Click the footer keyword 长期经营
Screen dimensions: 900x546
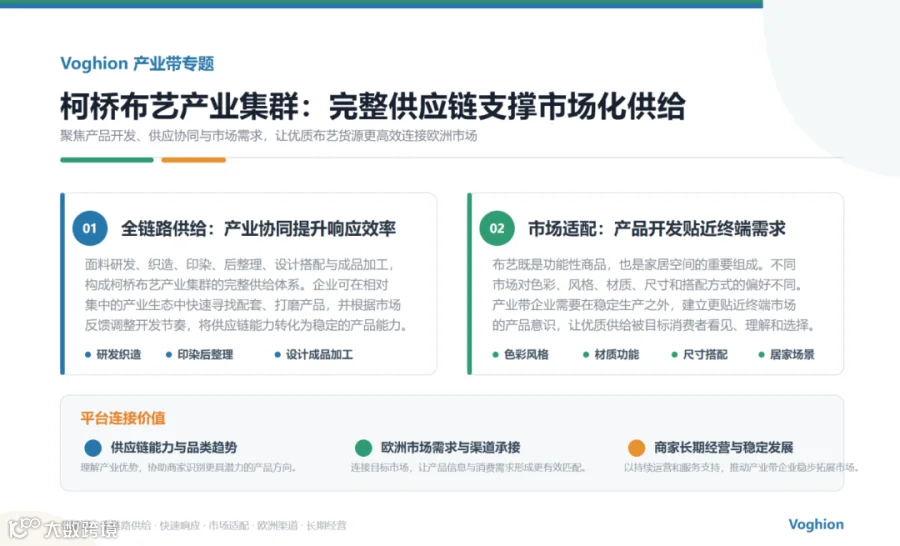click(x=326, y=525)
